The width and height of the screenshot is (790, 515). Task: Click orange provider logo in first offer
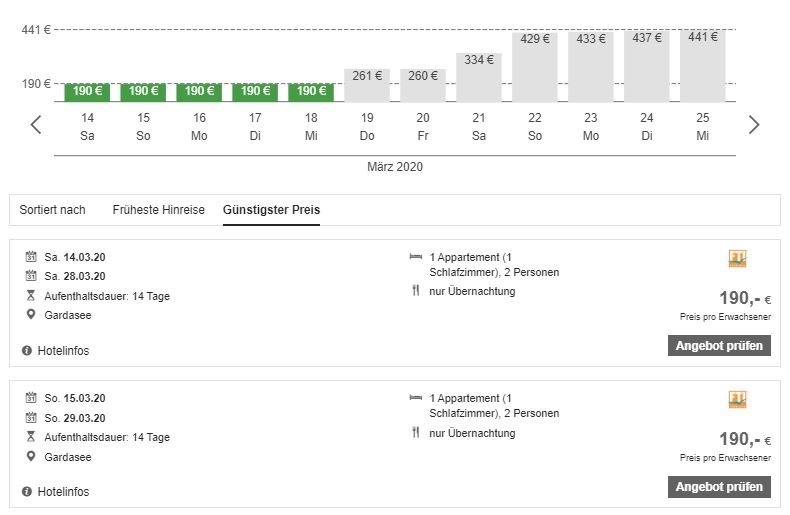point(738,259)
